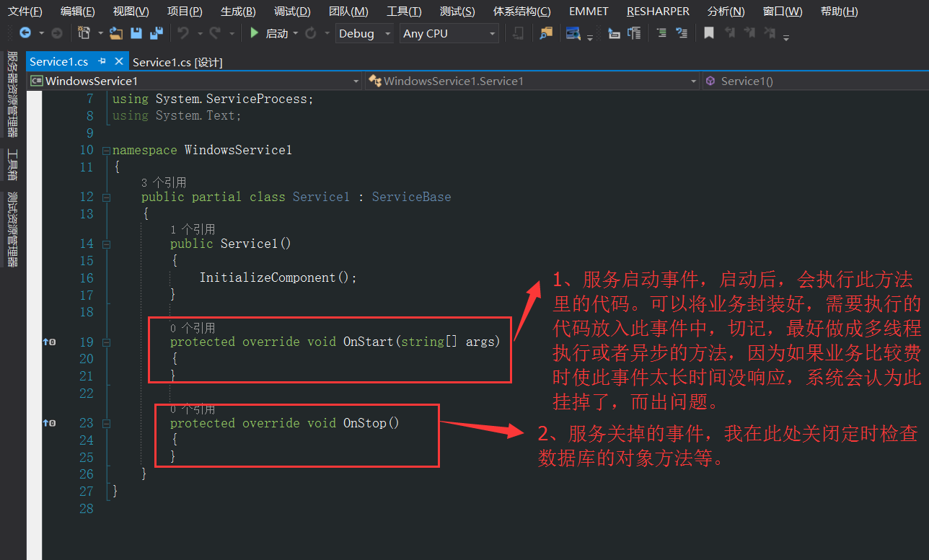929x560 pixels.
Task: Toggle the pin on the Service1.cs tab
Action: (x=102, y=62)
